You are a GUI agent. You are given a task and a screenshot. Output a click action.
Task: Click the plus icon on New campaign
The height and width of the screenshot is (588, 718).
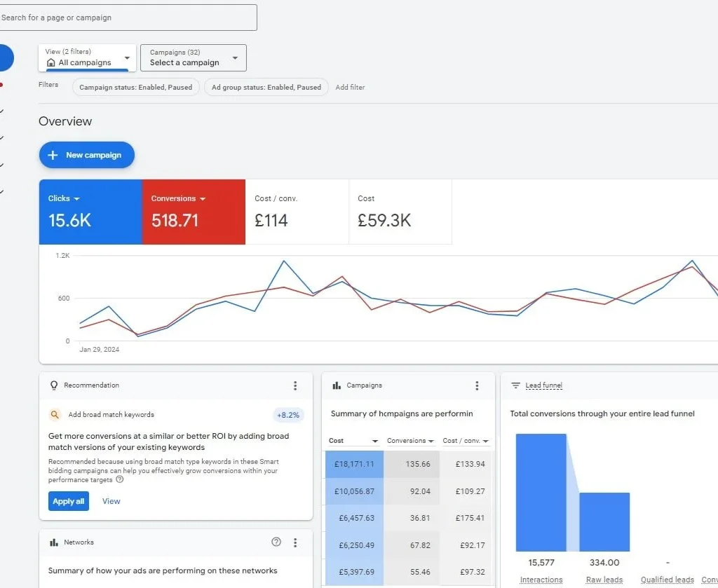pyautogui.click(x=53, y=155)
